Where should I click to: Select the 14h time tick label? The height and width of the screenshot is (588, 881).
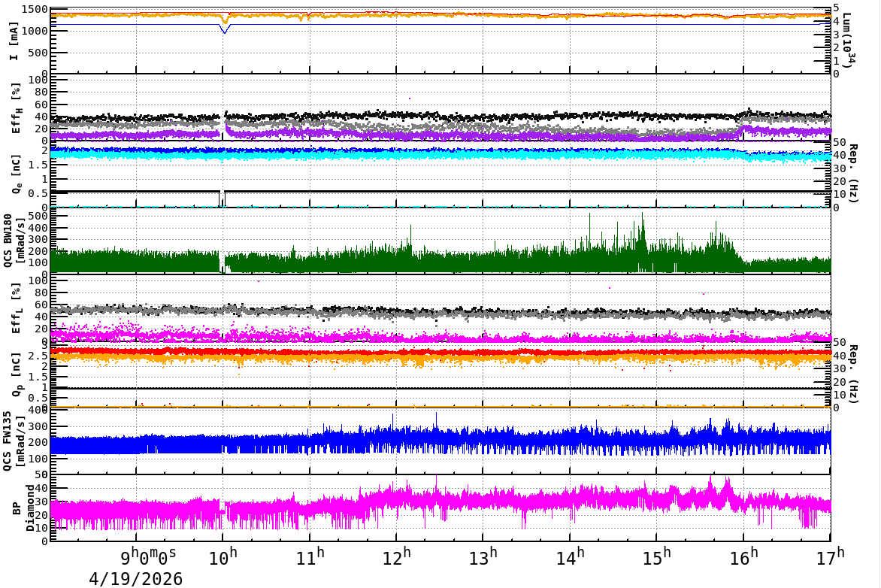[x=571, y=556]
